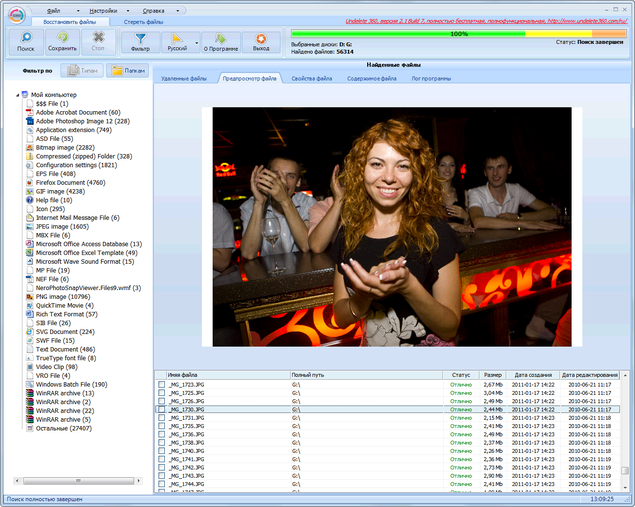Enable the checkbox for _MG_1741.JPG
635x507 pixels.
click(162, 459)
